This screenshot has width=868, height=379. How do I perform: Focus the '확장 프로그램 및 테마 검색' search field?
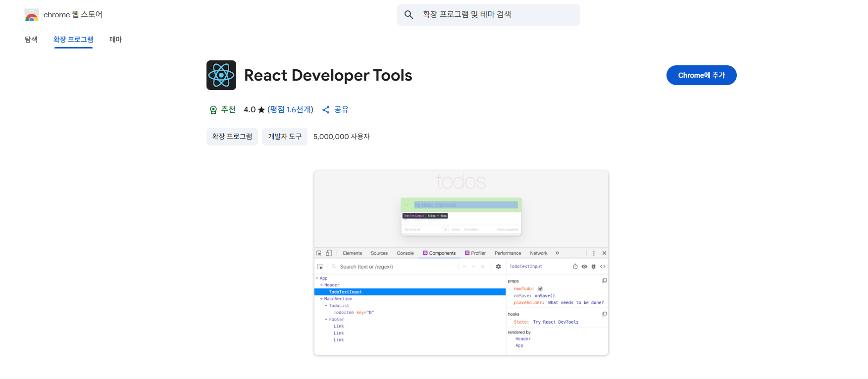coord(488,15)
